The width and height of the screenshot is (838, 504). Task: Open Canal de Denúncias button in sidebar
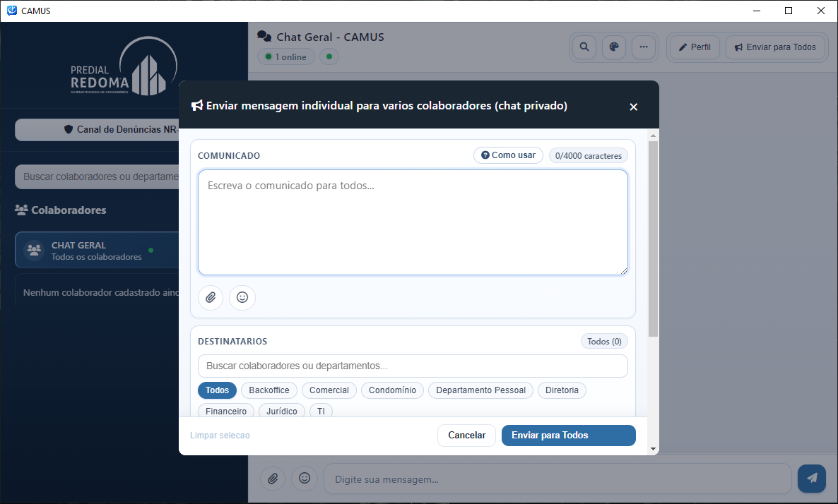98,130
